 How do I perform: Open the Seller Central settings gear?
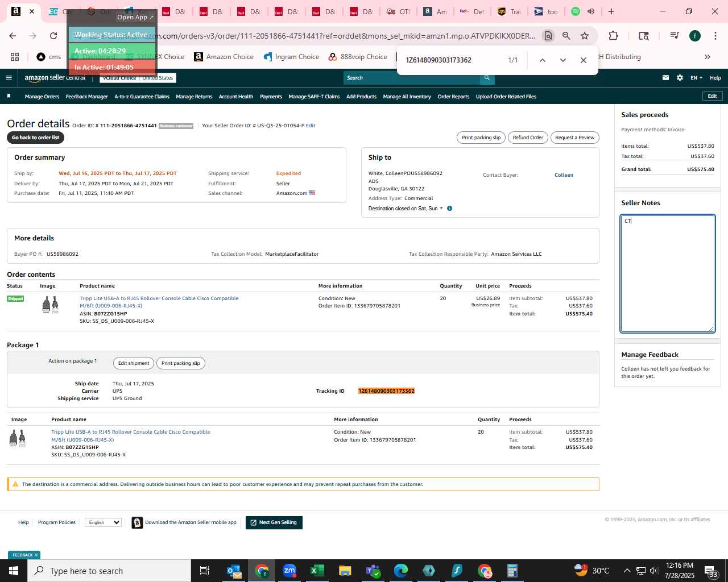point(680,78)
